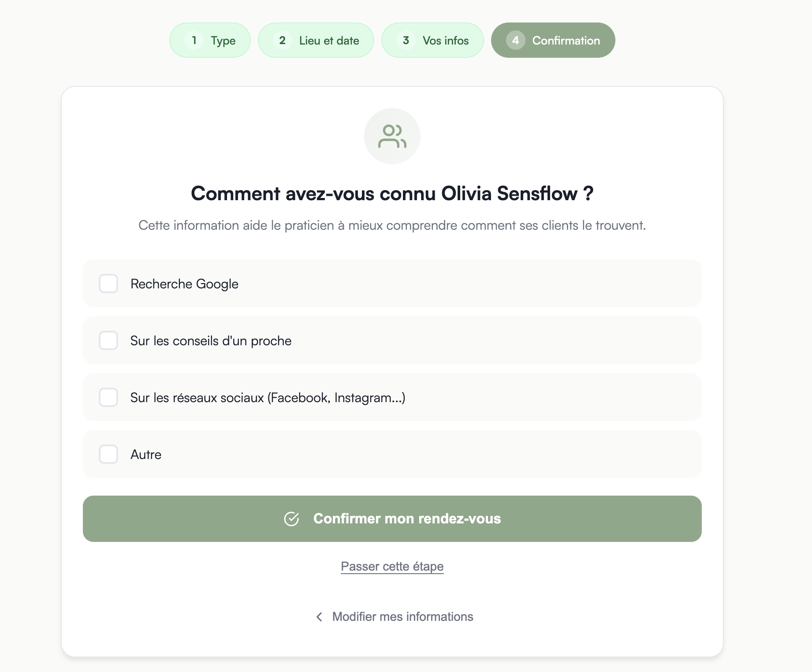Click Modifier mes informations

[402, 617]
